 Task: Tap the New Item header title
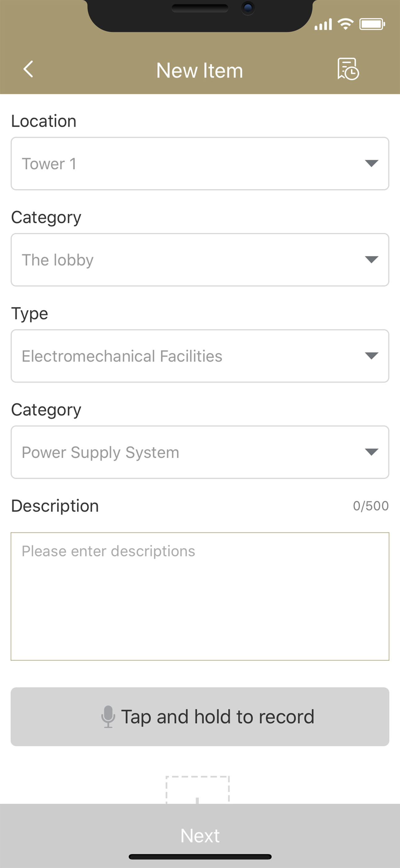pos(200,70)
